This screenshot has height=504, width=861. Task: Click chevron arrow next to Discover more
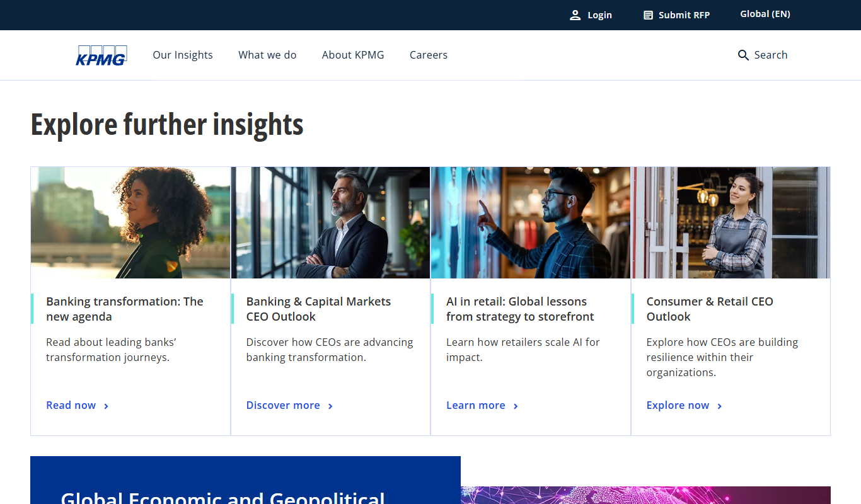click(x=330, y=406)
